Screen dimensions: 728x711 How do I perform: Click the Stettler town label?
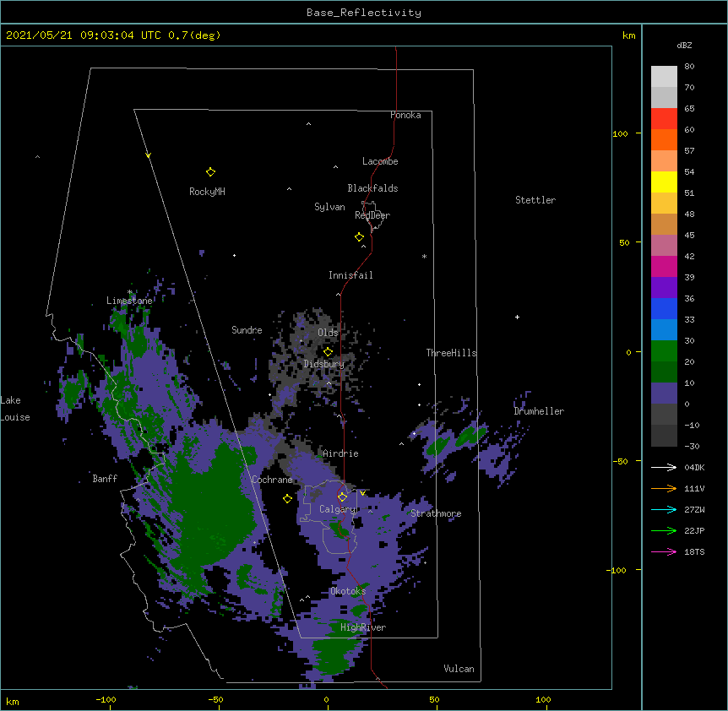[535, 200]
